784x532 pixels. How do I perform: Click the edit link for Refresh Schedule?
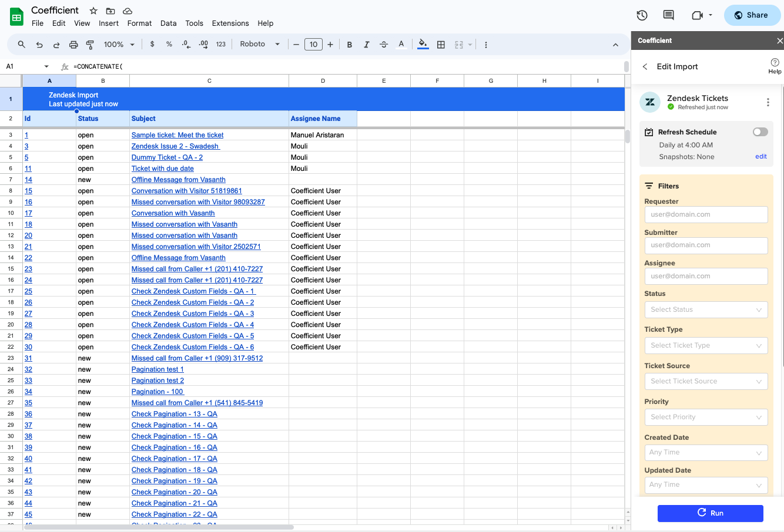pos(760,157)
